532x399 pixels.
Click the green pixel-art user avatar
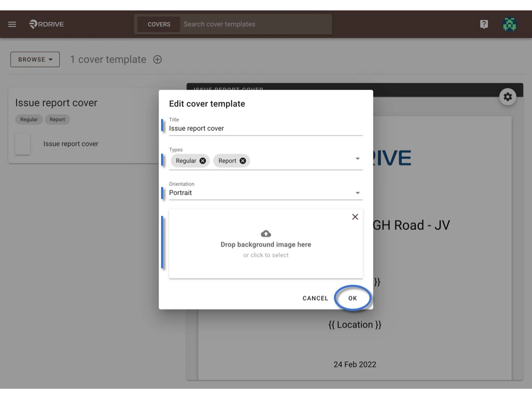pos(510,24)
